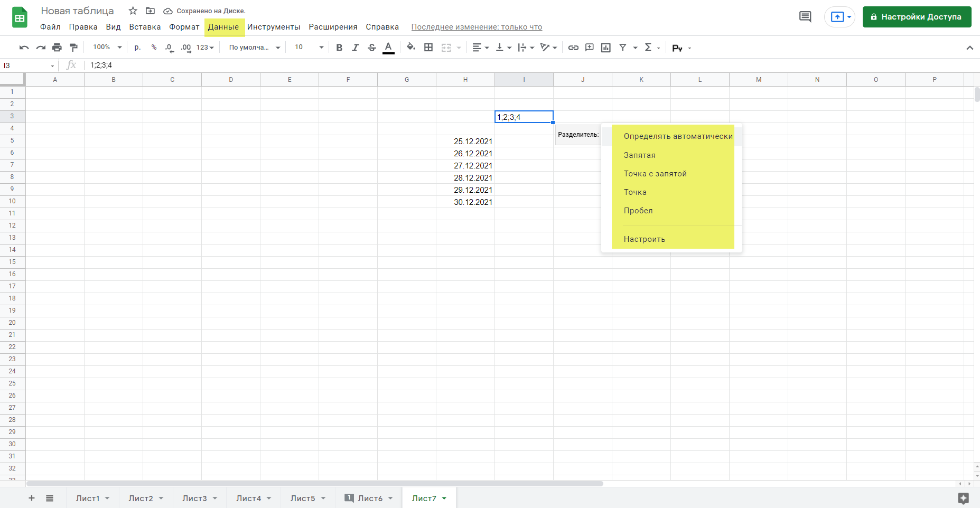This screenshot has height=508, width=980.
Task: Open horizontal align dropdown
Action: pyautogui.click(x=480, y=48)
